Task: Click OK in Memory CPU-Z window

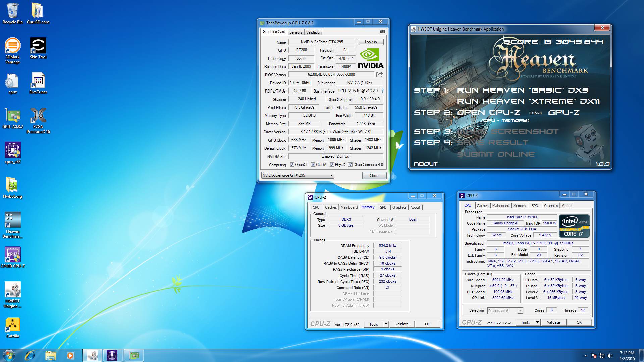Action: click(427, 324)
